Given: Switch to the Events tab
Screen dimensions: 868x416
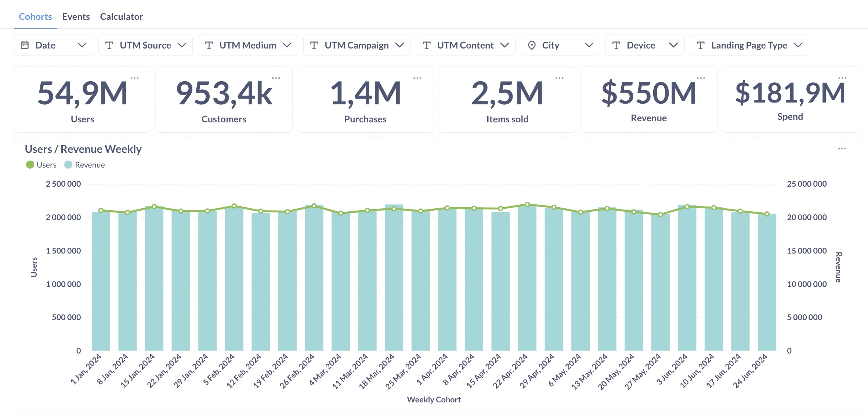Looking at the screenshot, I should tap(76, 17).
